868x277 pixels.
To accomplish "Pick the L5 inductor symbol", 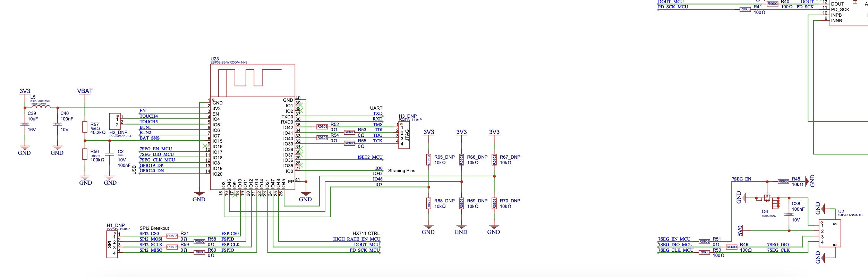I will click(41, 107).
